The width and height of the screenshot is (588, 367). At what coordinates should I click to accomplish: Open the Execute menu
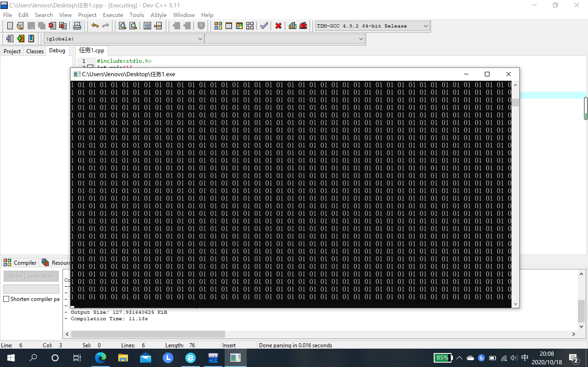(x=113, y=15)
